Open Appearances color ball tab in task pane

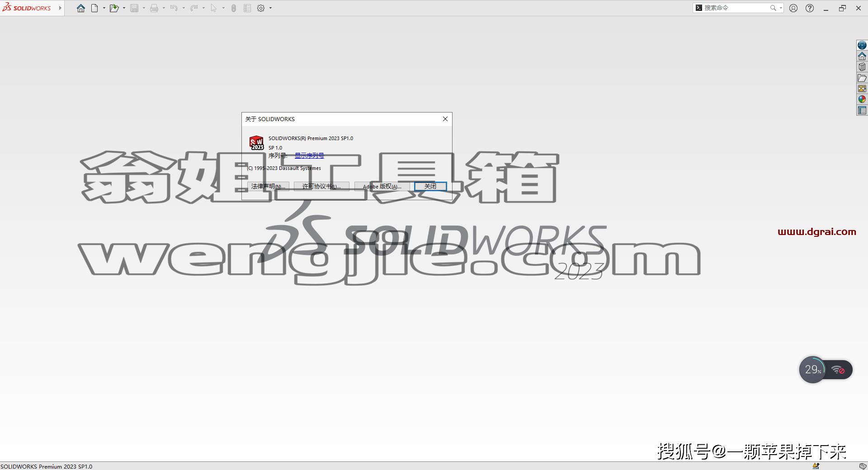862,99
